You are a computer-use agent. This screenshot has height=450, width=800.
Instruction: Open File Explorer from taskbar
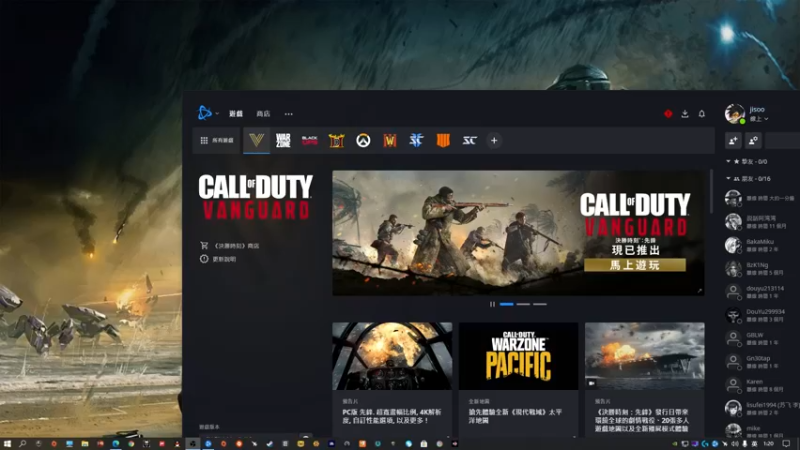click(x=85, y=444)
